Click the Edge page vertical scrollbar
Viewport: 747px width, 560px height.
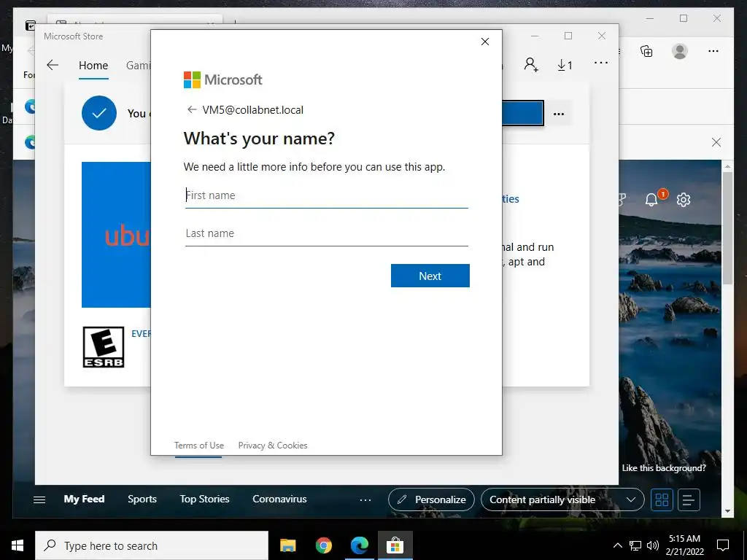click(x=727, y=228)
